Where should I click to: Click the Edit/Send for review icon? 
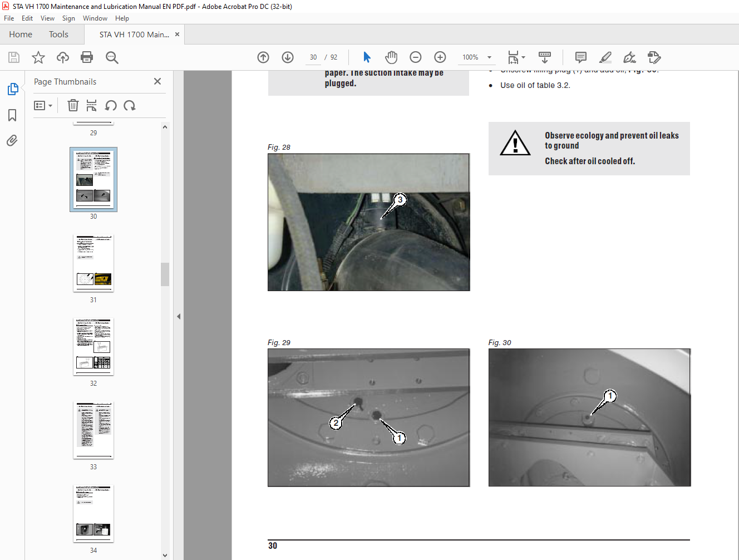[654, 57]
